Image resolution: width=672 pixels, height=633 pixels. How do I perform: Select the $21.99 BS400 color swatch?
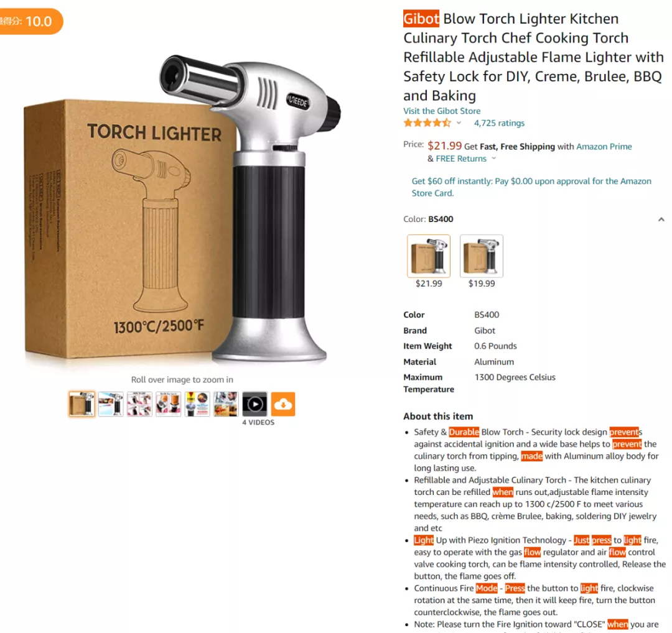429,256
